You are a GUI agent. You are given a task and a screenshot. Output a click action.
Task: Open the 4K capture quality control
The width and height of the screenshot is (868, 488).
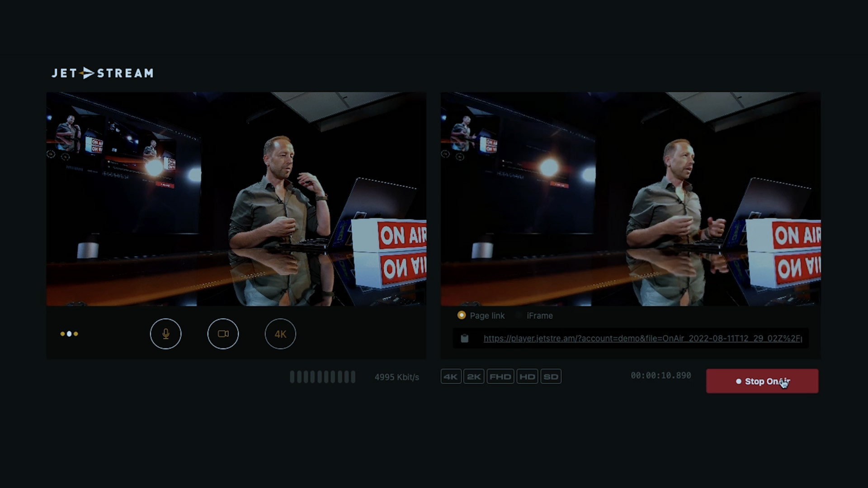[280, 334]
